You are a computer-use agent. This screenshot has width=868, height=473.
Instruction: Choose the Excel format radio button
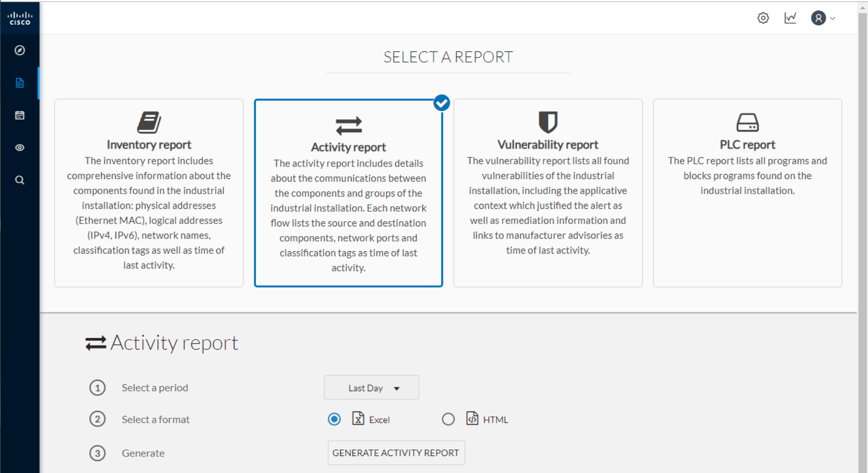point(334,419)
